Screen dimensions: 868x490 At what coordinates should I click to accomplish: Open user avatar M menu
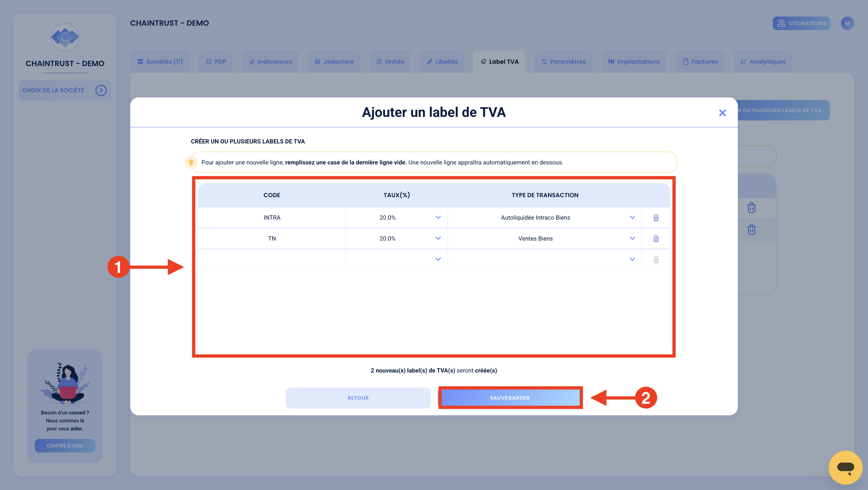point(847,23)
